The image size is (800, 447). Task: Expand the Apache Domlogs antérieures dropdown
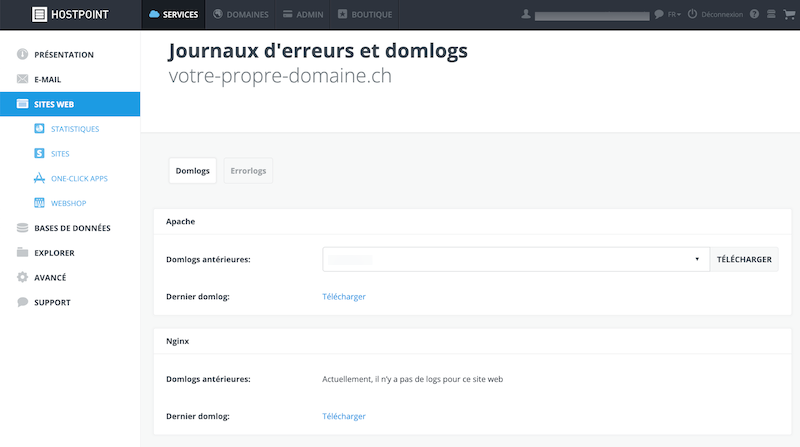(x=516, y=259)
